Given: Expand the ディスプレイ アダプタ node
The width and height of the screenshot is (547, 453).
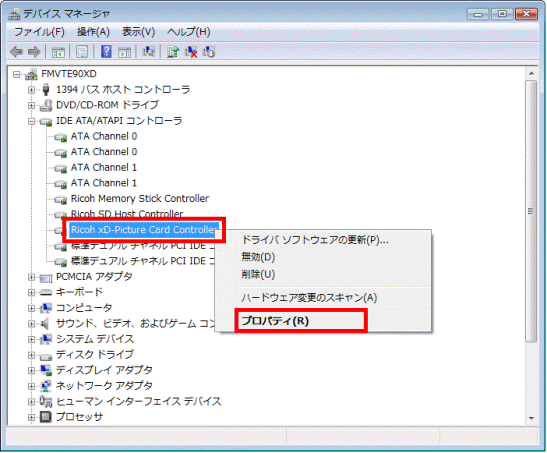Looking at the screenshot, I should 31,371.
